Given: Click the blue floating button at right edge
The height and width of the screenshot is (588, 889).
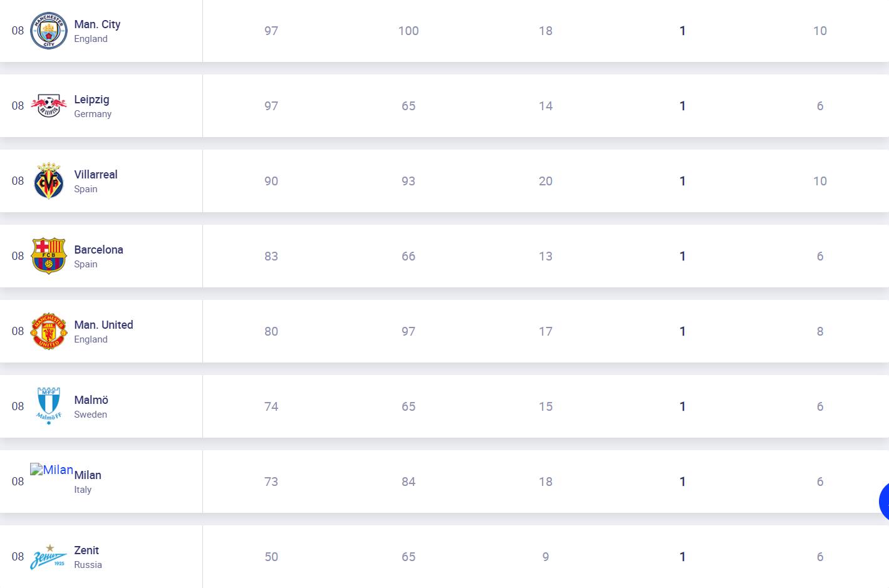Looking at the screenshot, I should 884,501.
